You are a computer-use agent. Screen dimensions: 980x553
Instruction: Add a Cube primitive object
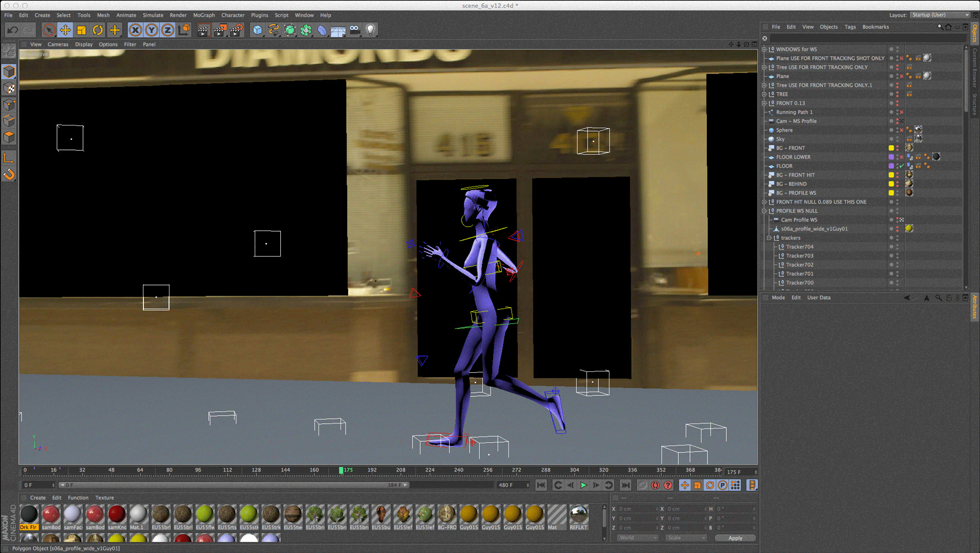click(258, 30)
